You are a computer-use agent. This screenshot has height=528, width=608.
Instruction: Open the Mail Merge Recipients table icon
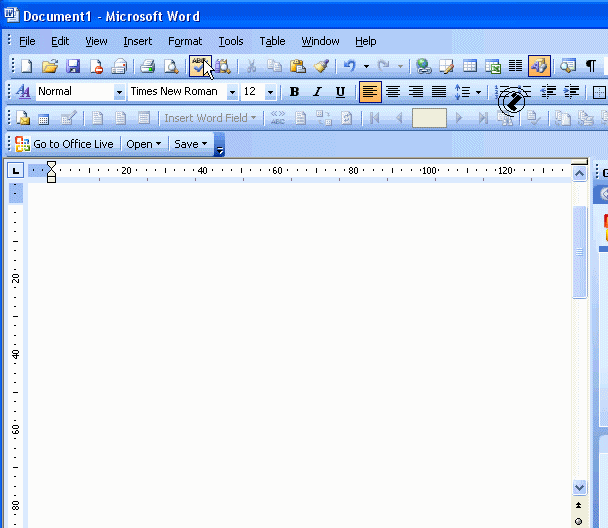pos(43,119)
